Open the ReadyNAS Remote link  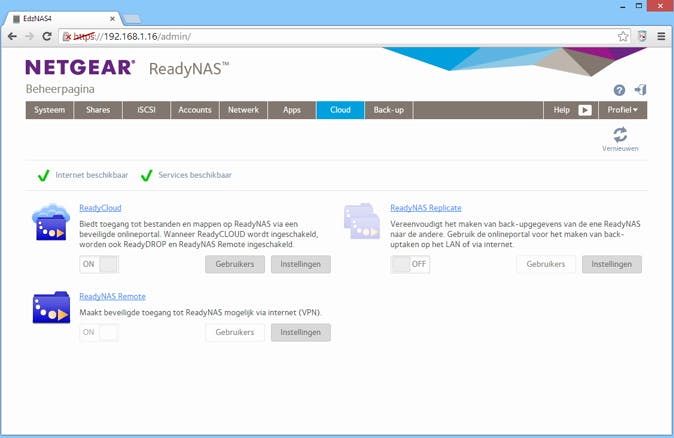click(x=112, y=297)
